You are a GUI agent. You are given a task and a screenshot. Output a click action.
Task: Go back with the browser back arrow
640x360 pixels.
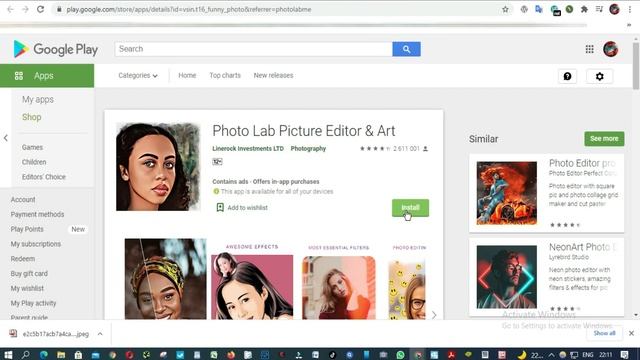point(11,9)
